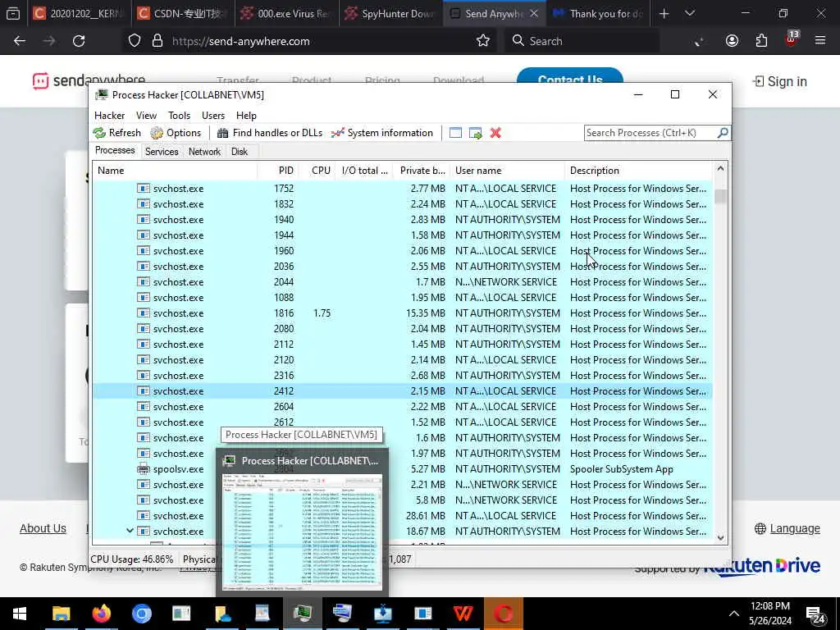Screen dimensions: 840x630
Task: Sort by the CPU column header
Action: point(317,171)
